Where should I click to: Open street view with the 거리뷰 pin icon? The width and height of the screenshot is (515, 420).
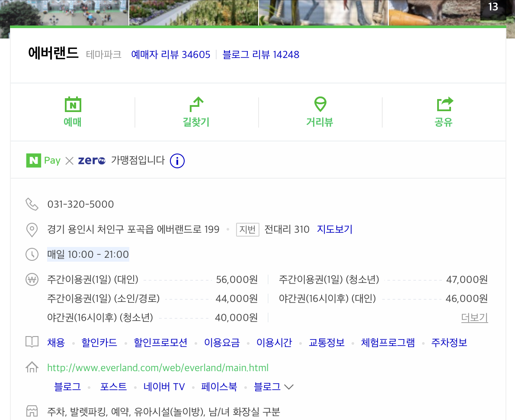click(x=320, y=104)
